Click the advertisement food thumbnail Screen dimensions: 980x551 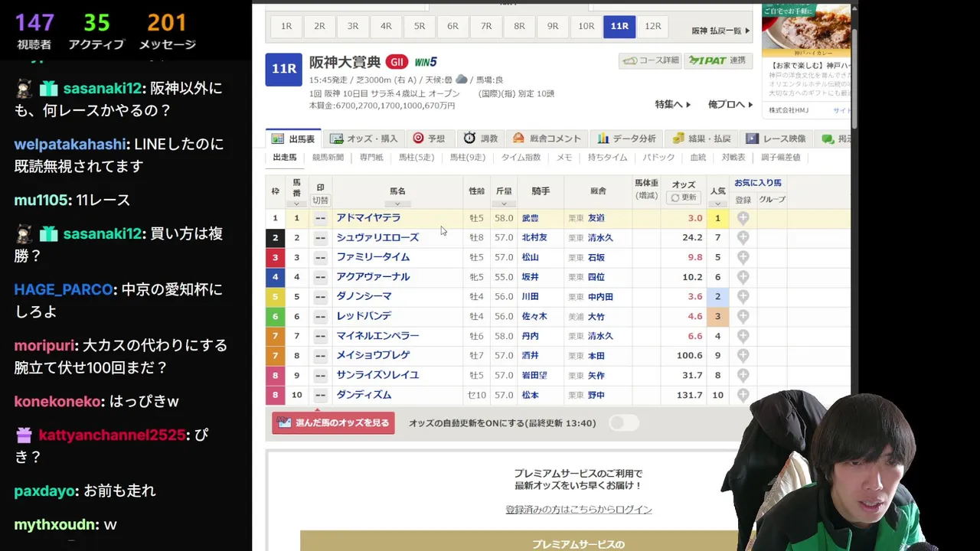pos(806,31)
